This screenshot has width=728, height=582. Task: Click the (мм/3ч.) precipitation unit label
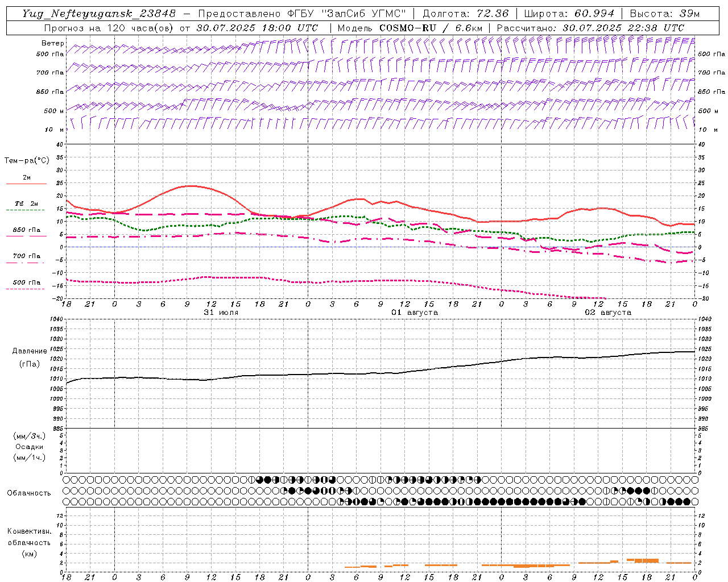[x=30, y=436]
